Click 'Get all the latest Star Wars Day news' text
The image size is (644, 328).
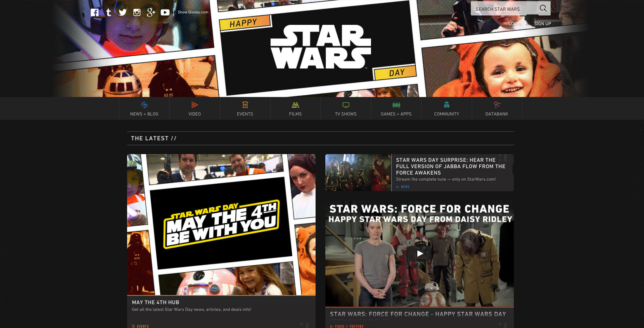tap(192, 309)
